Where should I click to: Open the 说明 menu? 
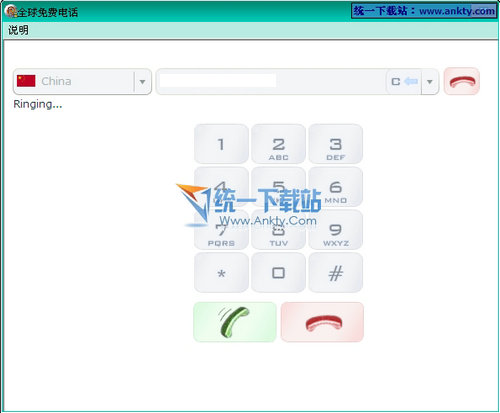[x=18, y=30]
